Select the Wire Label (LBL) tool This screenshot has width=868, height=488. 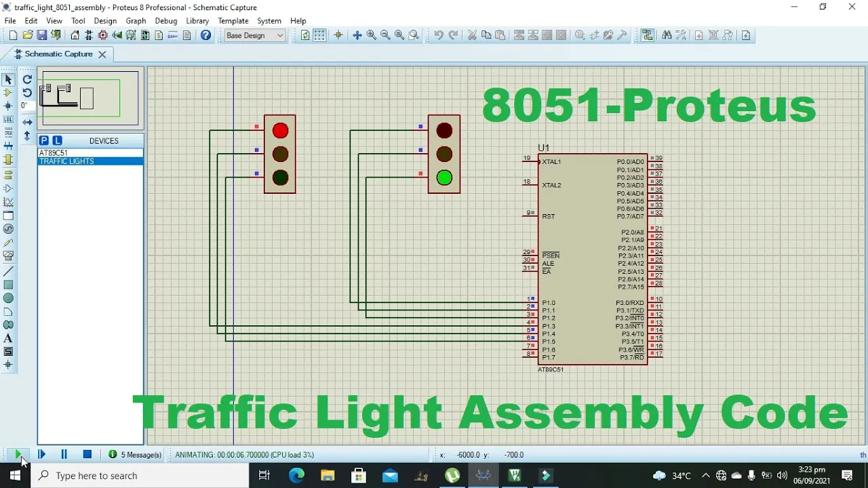pos(8,120)
